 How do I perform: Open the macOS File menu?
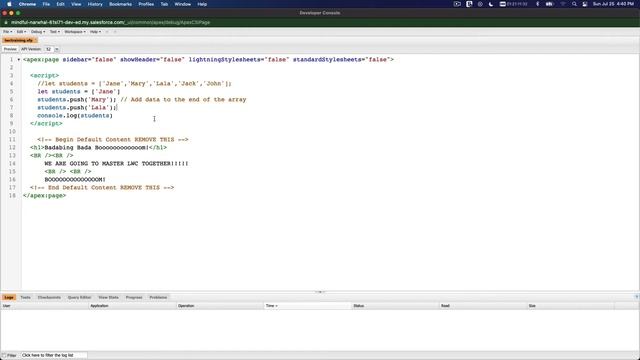pos(46,4)
